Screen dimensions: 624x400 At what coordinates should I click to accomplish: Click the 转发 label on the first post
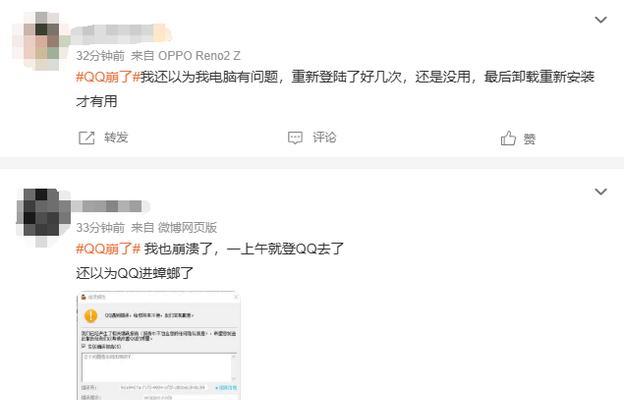[x=116, y=137]
